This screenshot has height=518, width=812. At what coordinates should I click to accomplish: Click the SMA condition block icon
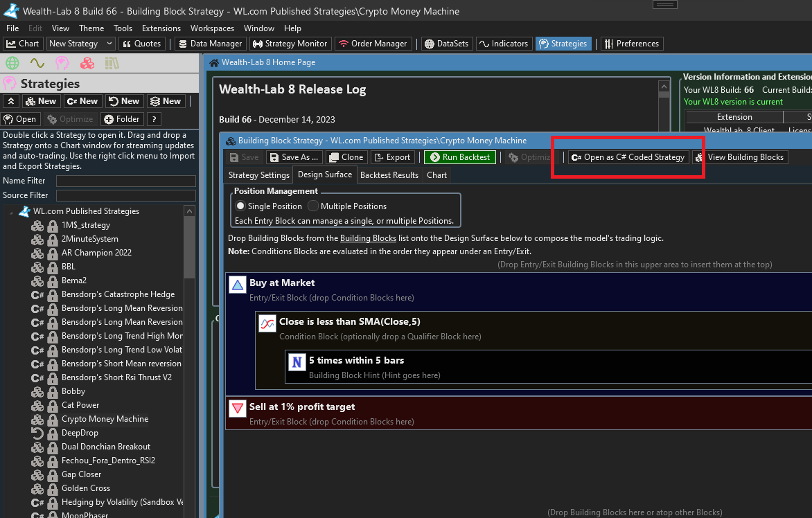pyautogui.click(x=267, y=323)
